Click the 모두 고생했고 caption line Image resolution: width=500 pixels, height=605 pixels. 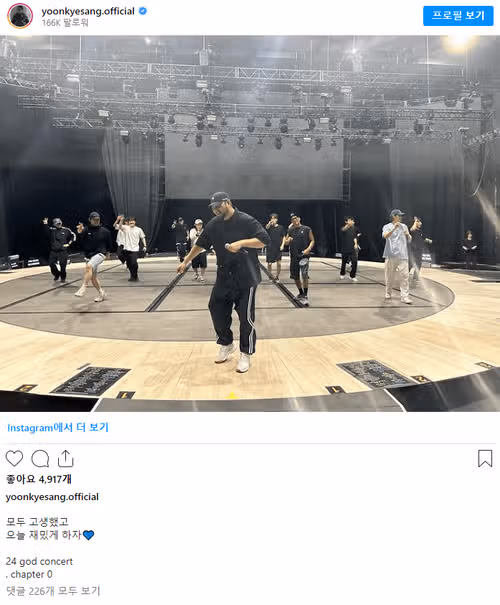coord(37,522)
